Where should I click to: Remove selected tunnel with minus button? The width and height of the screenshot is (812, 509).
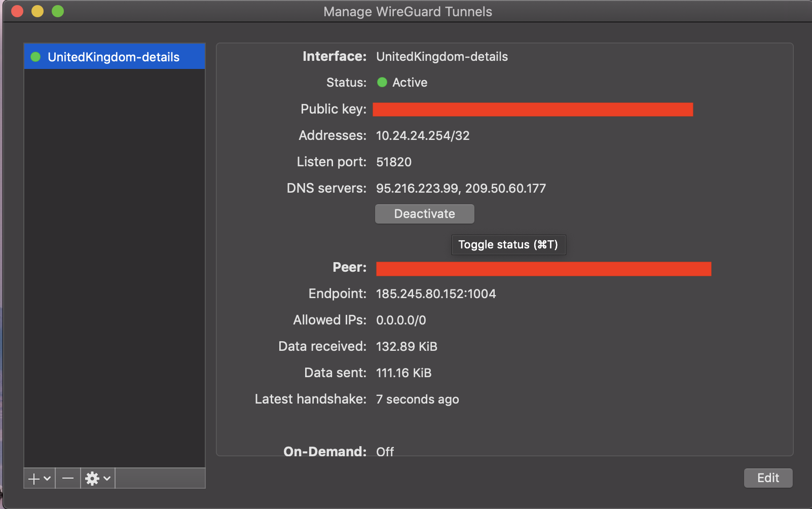(68, 479)
